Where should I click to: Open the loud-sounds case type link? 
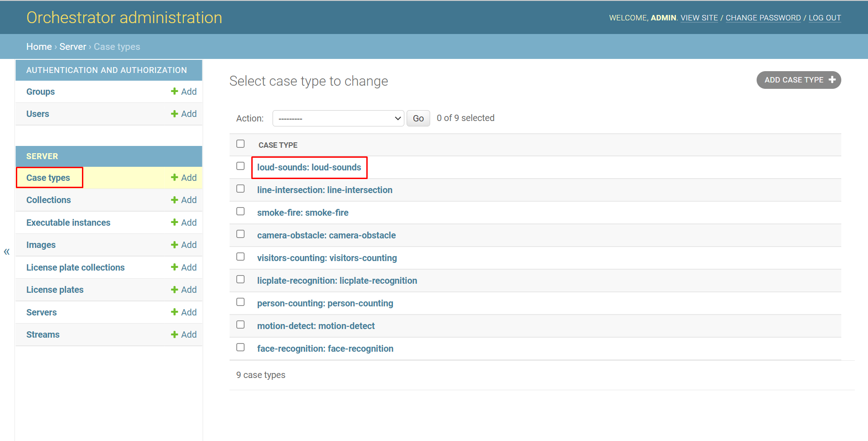(x=309, y=167)
